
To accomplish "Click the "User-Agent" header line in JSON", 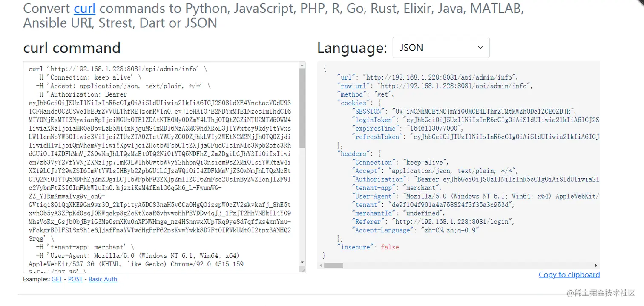I will tap(475, 197).
